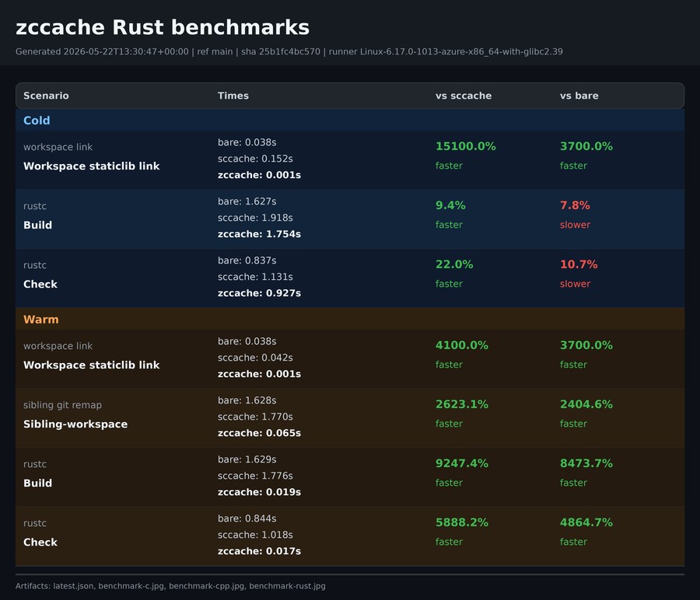700x600 pixels.
Task: Click the "15100.0%" value
Action: click(466, 146)
